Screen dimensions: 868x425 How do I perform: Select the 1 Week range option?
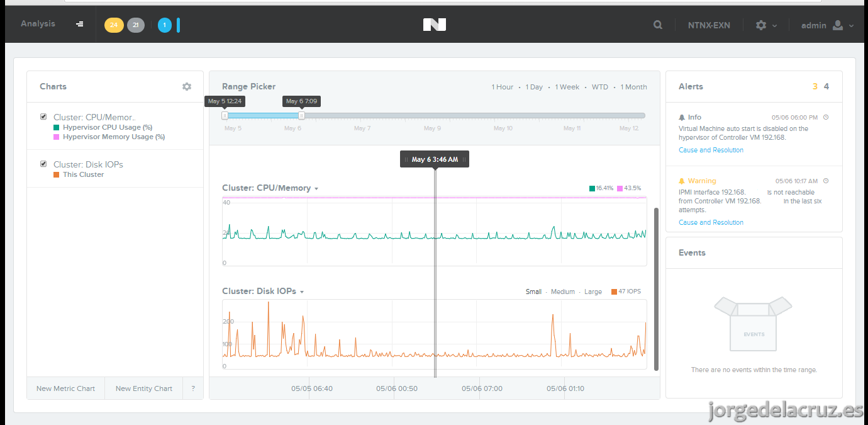pyautogui.click(x=567, y=87)
